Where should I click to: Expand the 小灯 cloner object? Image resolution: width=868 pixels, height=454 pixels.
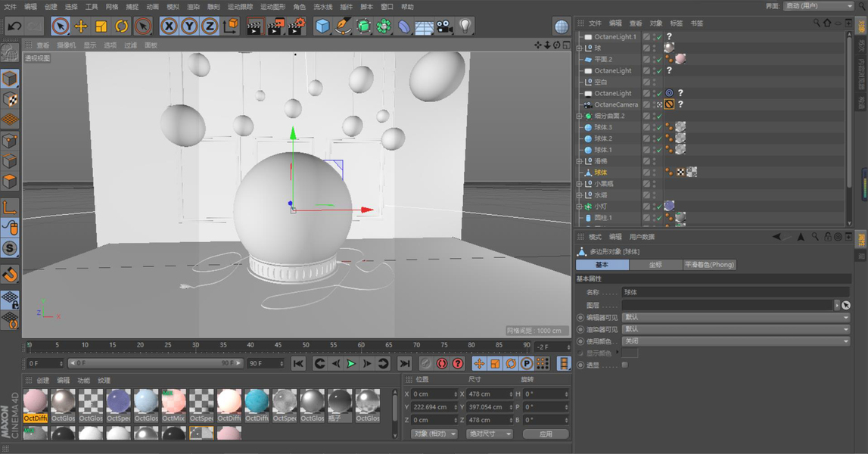pos(579,207)
